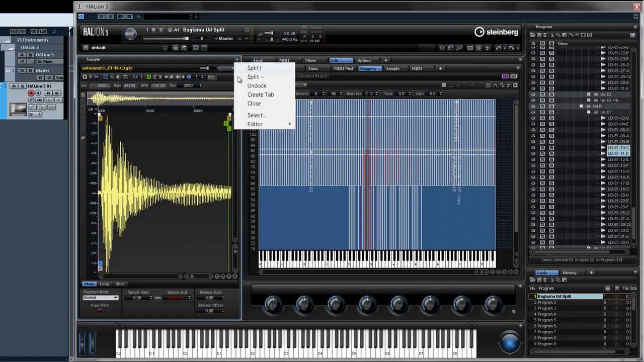Click the folder icon in Program tree toolbar

click(x=532, y=35)
